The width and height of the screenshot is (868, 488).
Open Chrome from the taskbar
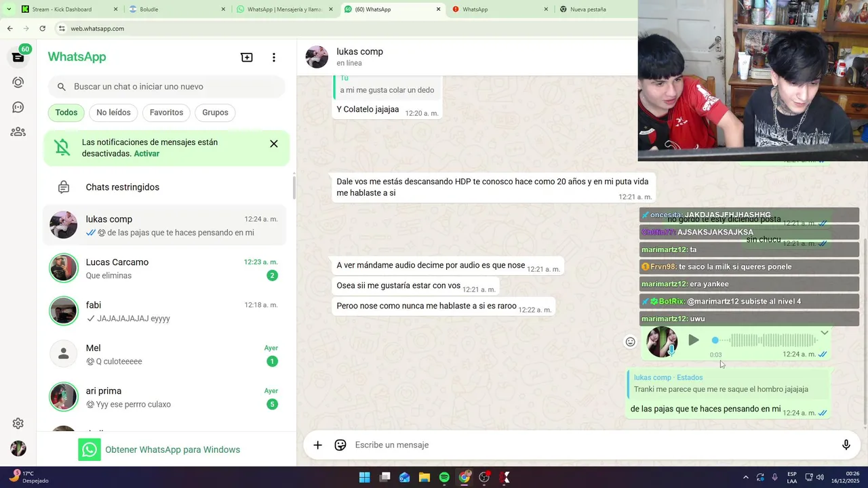(464, 477)
